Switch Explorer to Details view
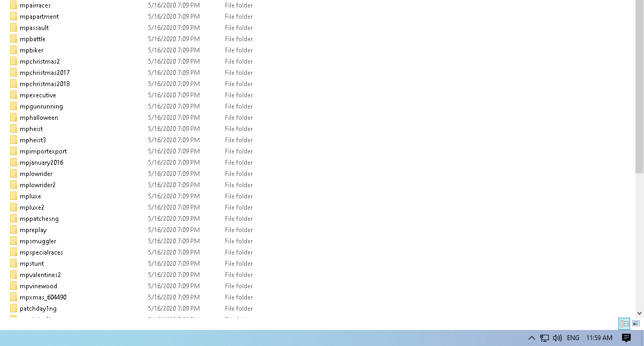Image resolution: width=644 pixels, height=346 pixels. (624, 324)
